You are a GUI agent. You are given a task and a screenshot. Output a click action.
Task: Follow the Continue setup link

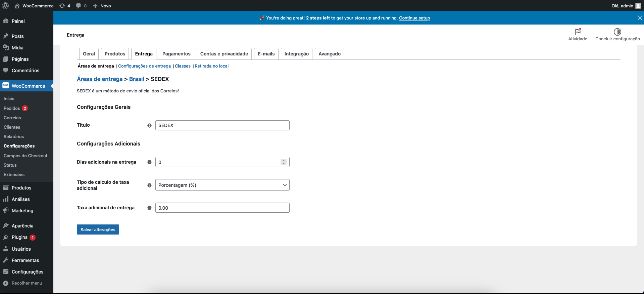pos(414,18)
